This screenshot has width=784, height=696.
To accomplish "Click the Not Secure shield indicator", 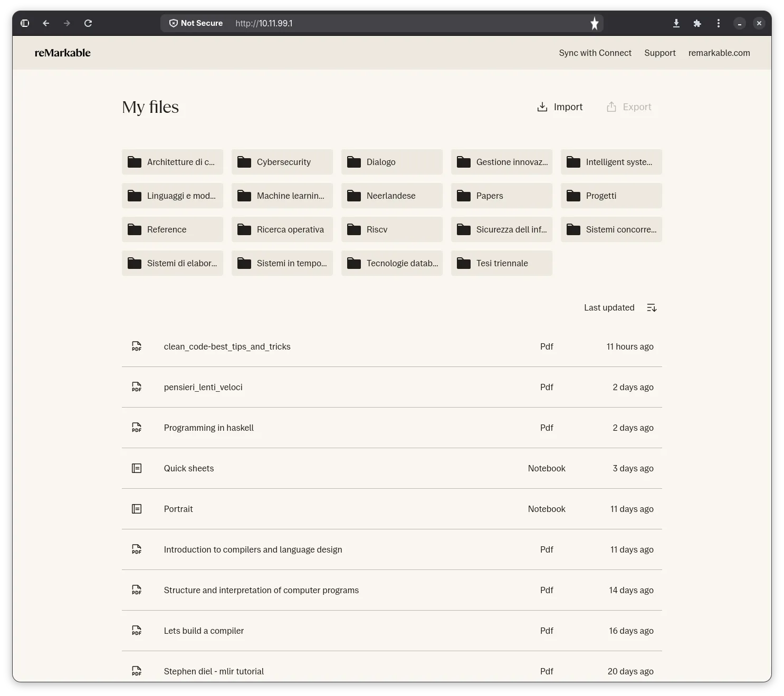I will (x=196, y=23).
